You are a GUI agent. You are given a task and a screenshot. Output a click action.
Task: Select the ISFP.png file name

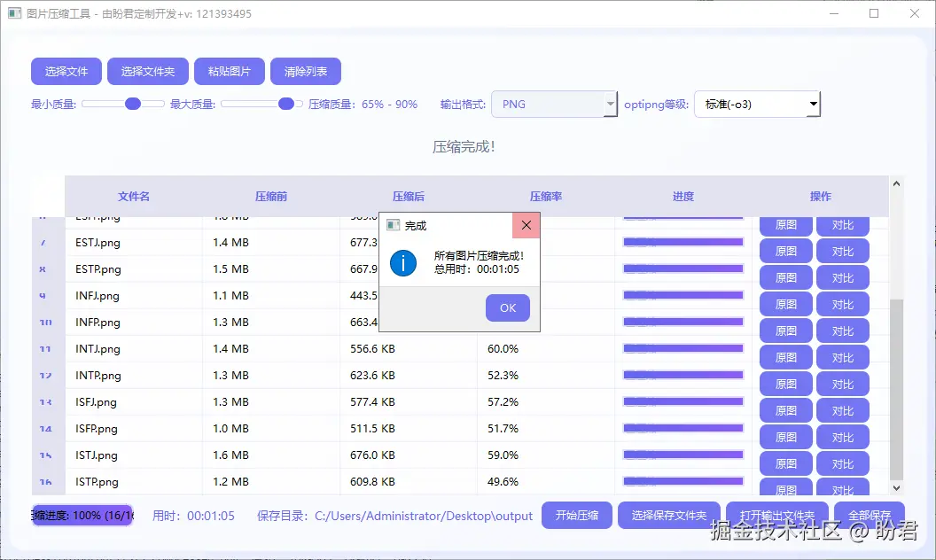click(x=97, y=429)
